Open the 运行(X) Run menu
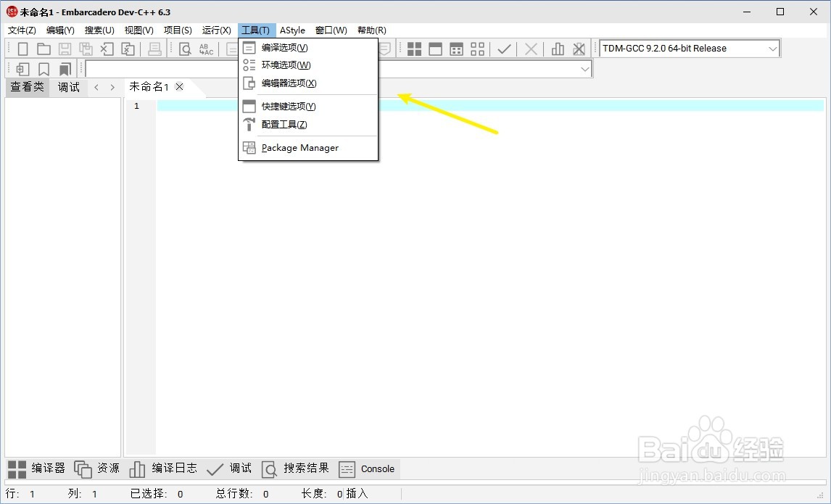Image resolution: width=831 pixels, height=504 pixels. tap(216, 30)
